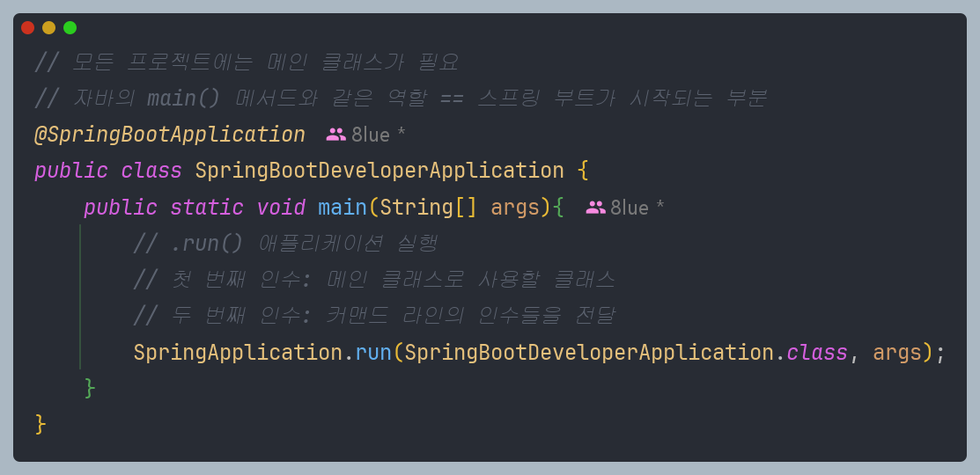Click the first comment '// 모든 프로젝트에는'
Viewport: 980px width, 475px height.
pos(247,62)
